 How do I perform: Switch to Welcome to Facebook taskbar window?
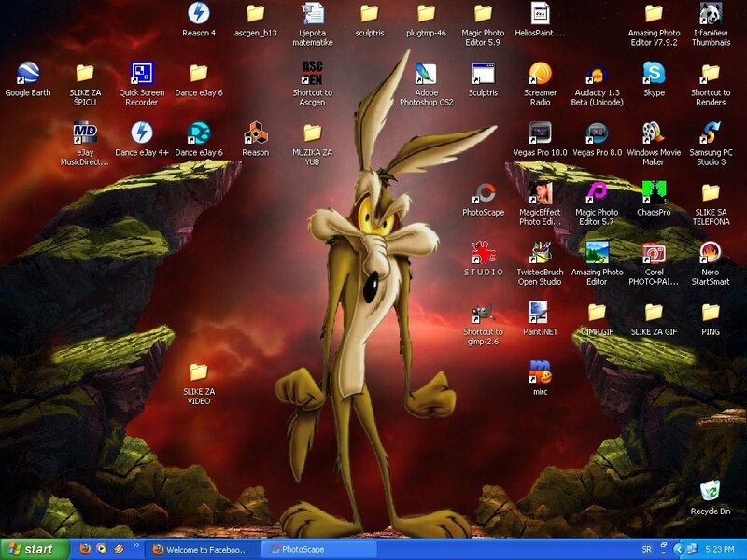coord(202,550)
